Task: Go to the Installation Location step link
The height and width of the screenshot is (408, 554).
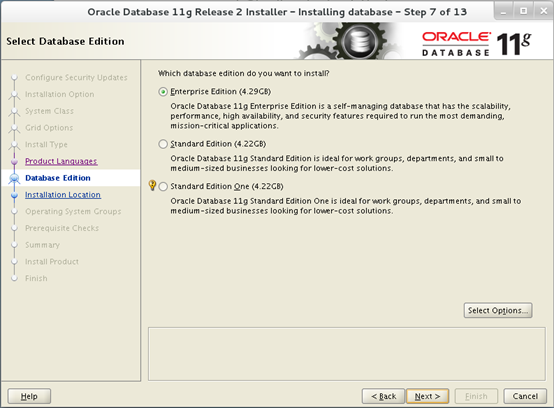Action: pos(63,195)
